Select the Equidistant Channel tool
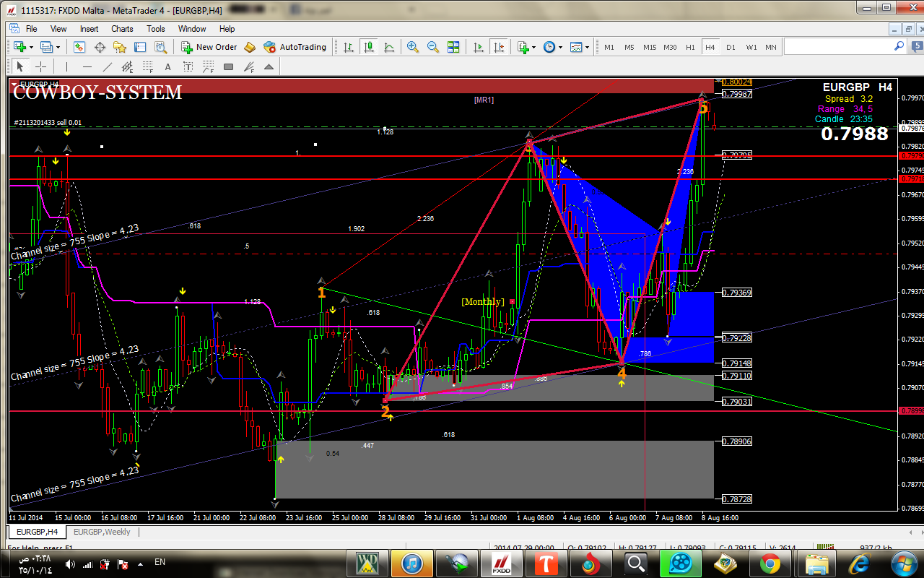924x578 pixels. click(x=128, y=66)
